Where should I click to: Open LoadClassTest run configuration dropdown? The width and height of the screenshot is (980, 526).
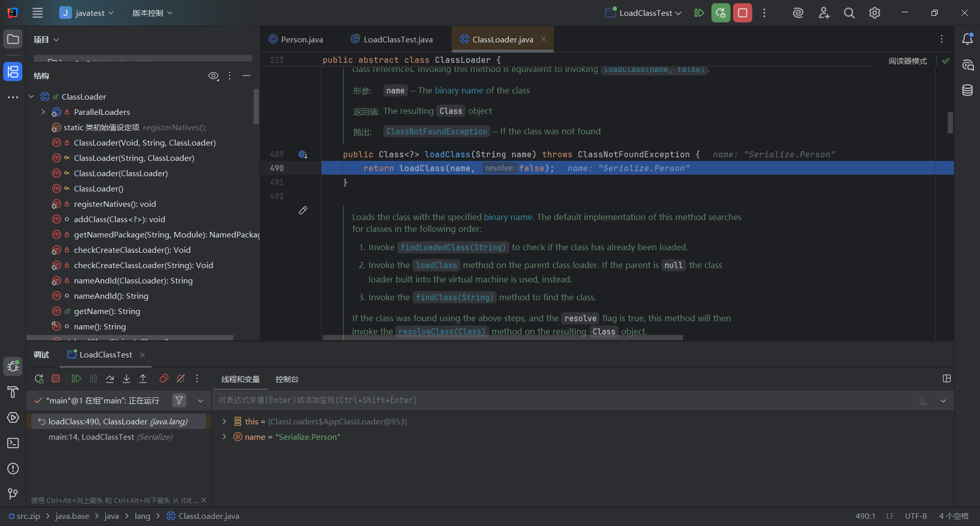tap(643, 13)
